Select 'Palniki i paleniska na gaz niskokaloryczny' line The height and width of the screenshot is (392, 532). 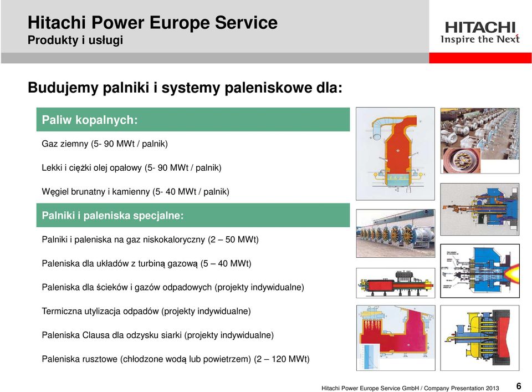click(x=150, y=240)
